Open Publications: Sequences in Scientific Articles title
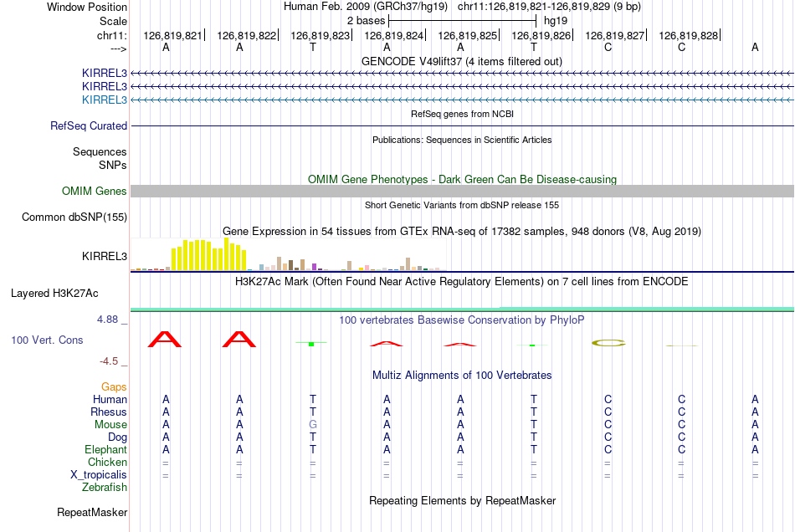The height and width of the screenshot is (532, 795). (x=462, y=140)
